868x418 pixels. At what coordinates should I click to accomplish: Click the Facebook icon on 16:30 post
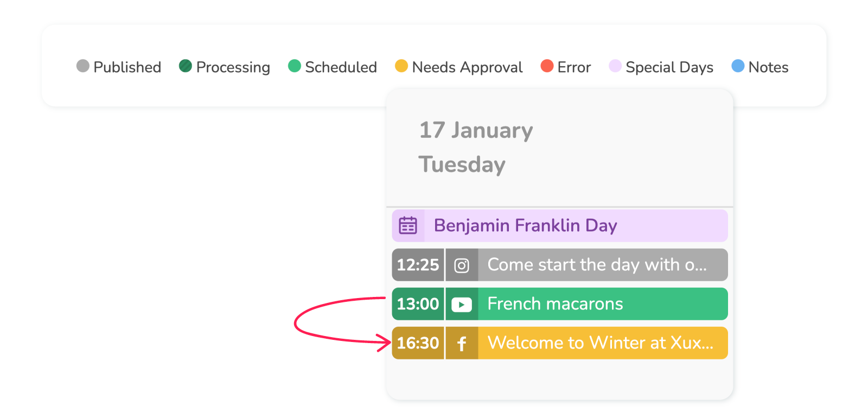pyautogui.click(x=462, y=344)
